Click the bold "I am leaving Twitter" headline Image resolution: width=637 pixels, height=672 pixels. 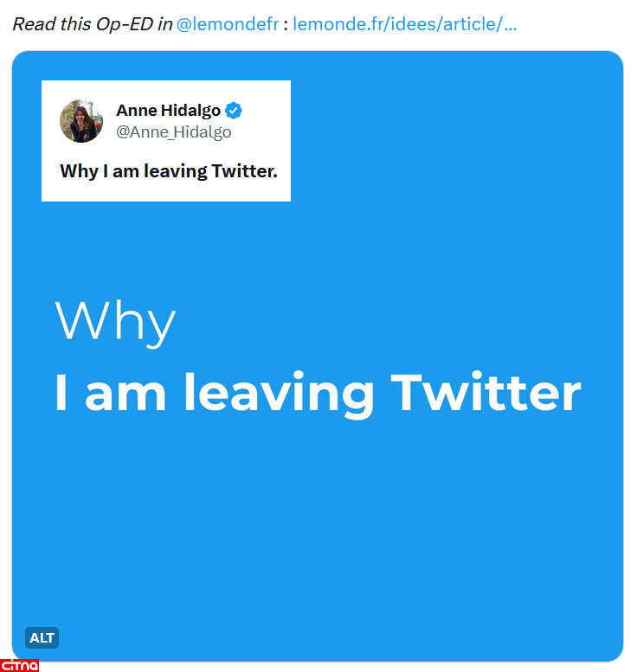(317, 393)
